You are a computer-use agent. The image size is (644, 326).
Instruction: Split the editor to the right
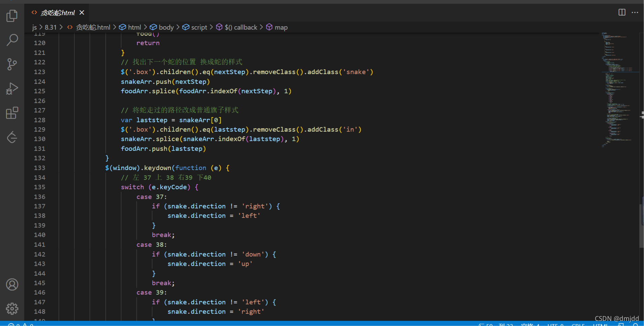click(622, 12)
